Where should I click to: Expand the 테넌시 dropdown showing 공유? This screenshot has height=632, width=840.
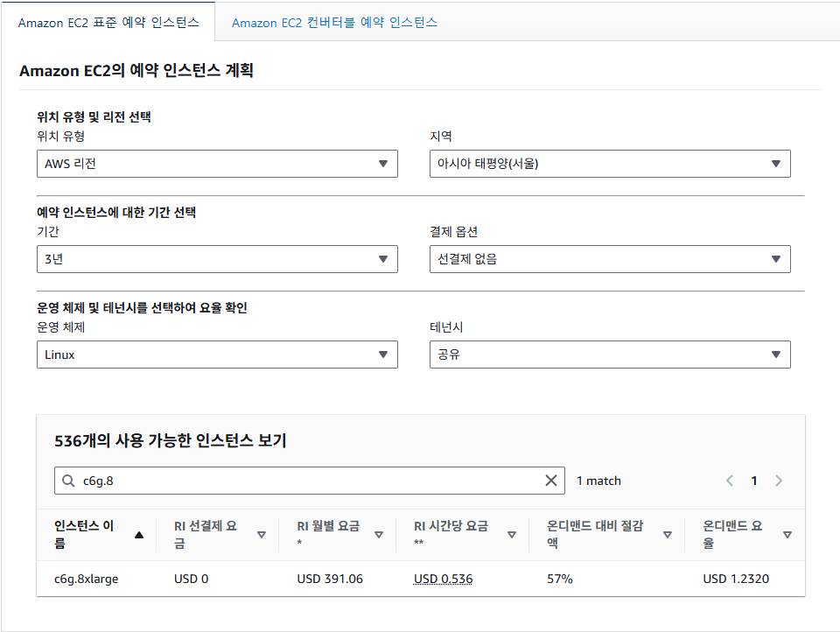tap(610, 355)
